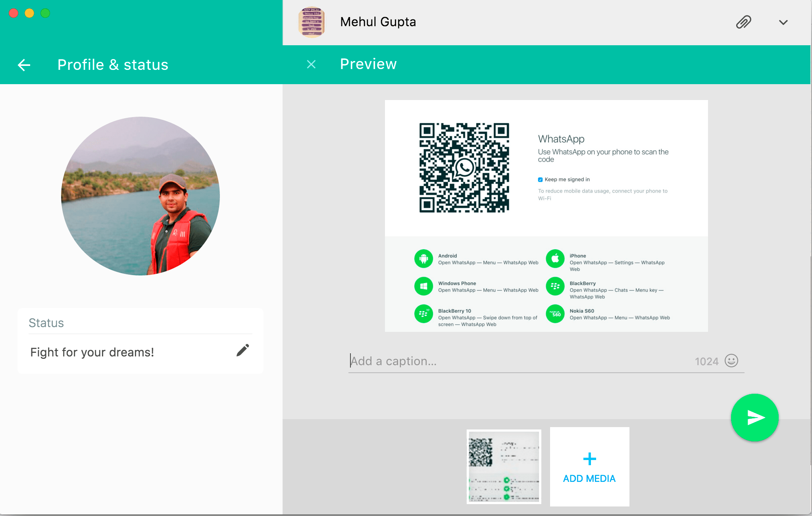Expand the chat menu chevron dropdown
This screenshot has width=812, height=516.
(x=783, y=23)
